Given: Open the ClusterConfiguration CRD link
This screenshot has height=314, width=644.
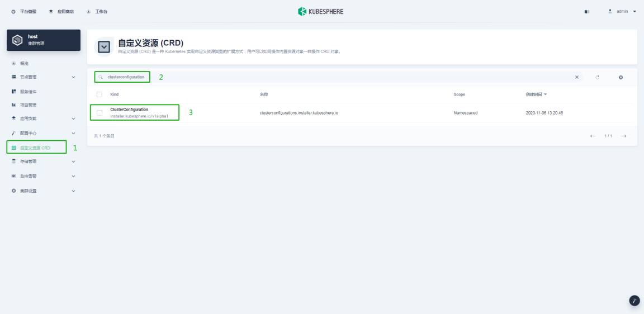Looking at the screenshot, I should [129, 110].
